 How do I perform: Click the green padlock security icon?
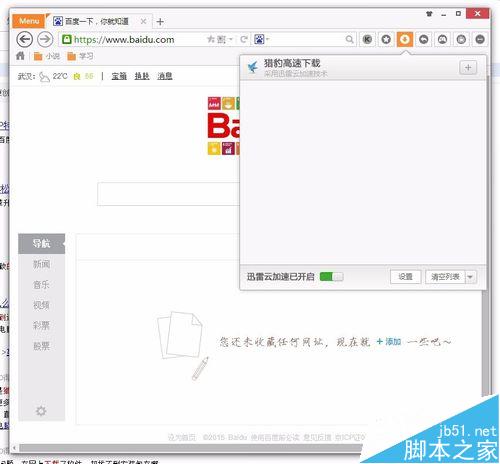[67, 39]
